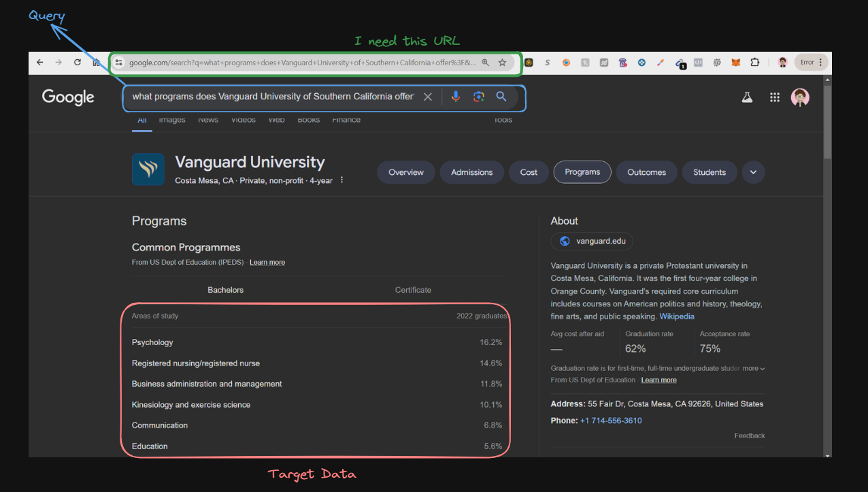Navigate back with the arrow icon
This screenshot has height=492, width=868.
pyautogui.click(x=39, y=61)
